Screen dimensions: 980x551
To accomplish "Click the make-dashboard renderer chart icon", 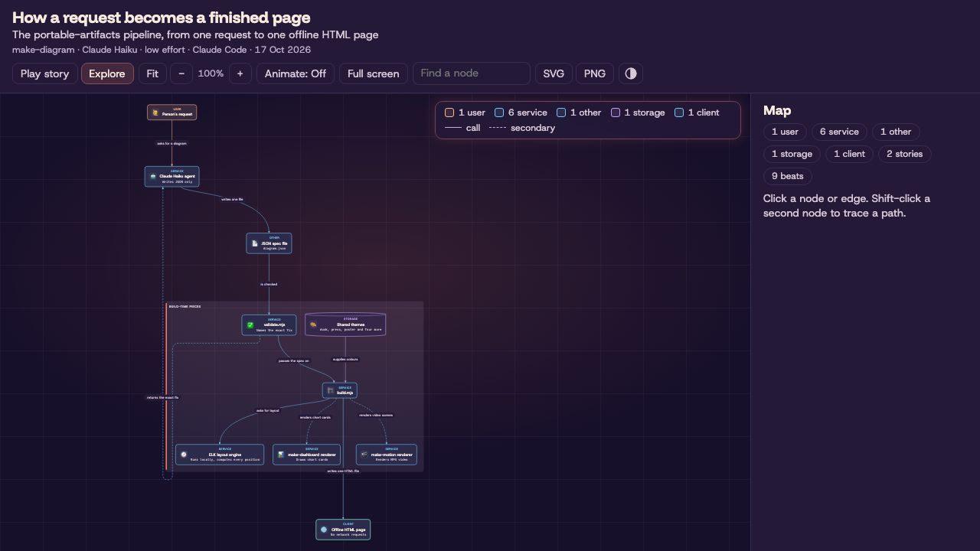I will [281, 455].
